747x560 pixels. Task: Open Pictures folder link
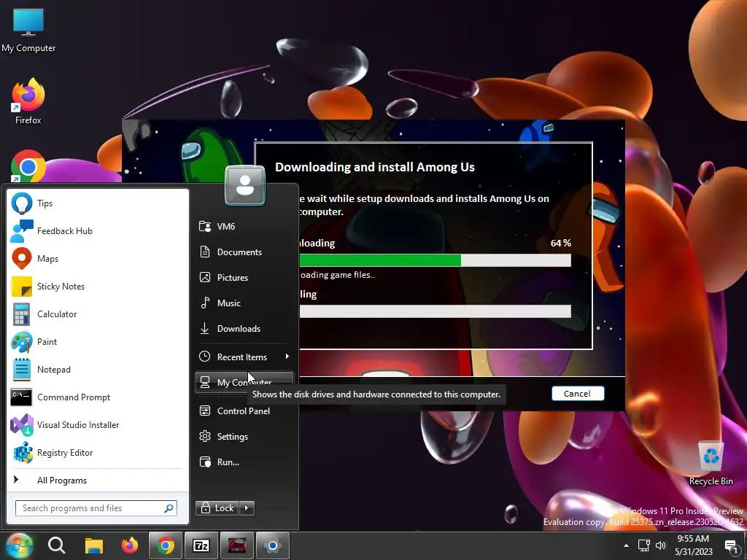pyautogui.click(x=244, y=278)
